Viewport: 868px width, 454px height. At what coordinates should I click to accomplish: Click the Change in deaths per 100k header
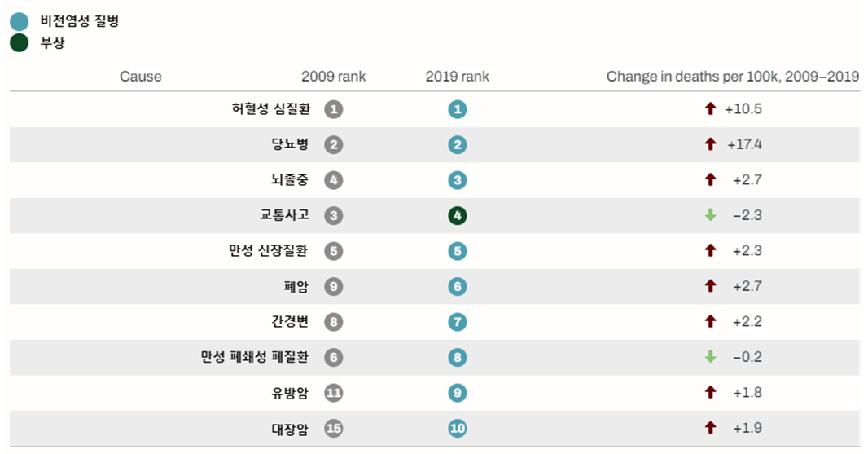(x=732, y=77)
